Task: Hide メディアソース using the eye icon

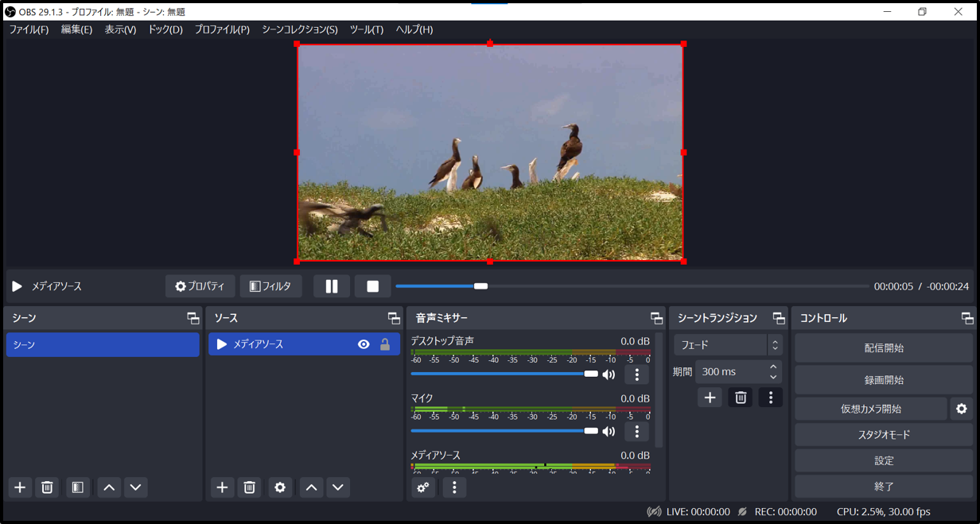Action: tap(364, 344)
